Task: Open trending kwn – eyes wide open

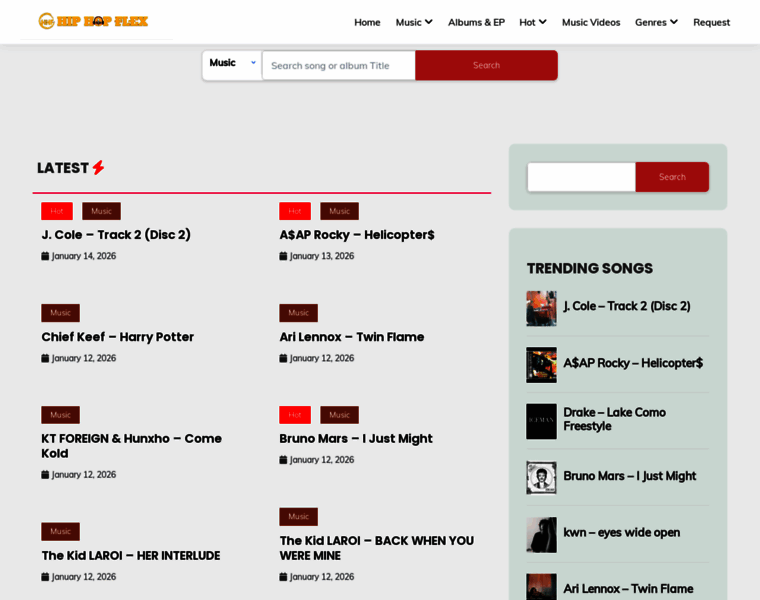Action: pos(621,532)
